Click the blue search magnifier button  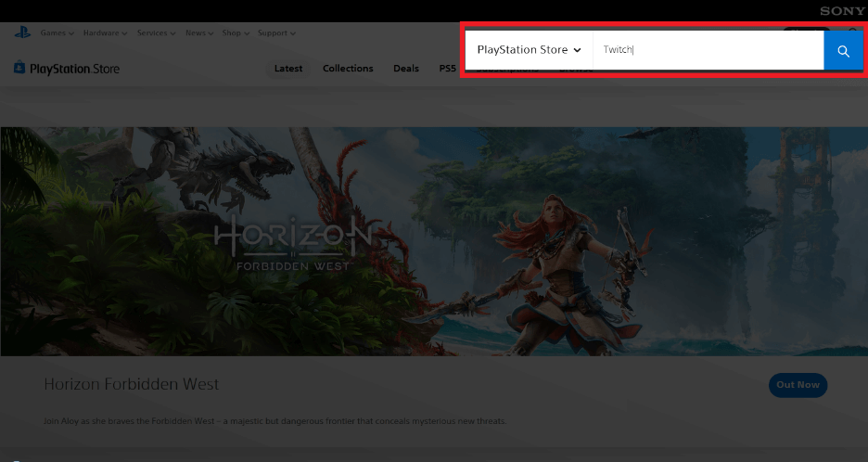[x=843, y=50]
